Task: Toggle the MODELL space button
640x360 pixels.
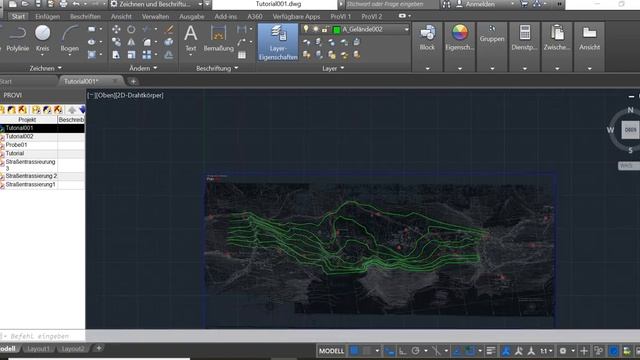Action: point(331,351)
